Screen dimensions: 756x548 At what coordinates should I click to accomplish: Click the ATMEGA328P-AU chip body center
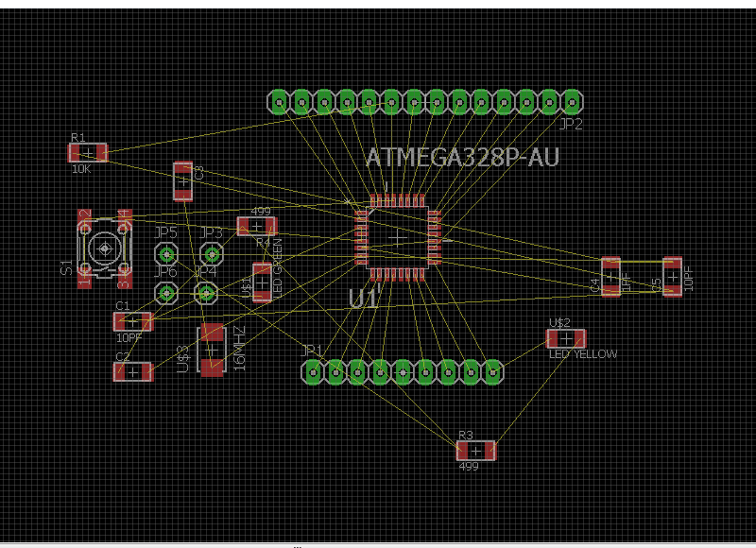(x=397, y=237)
